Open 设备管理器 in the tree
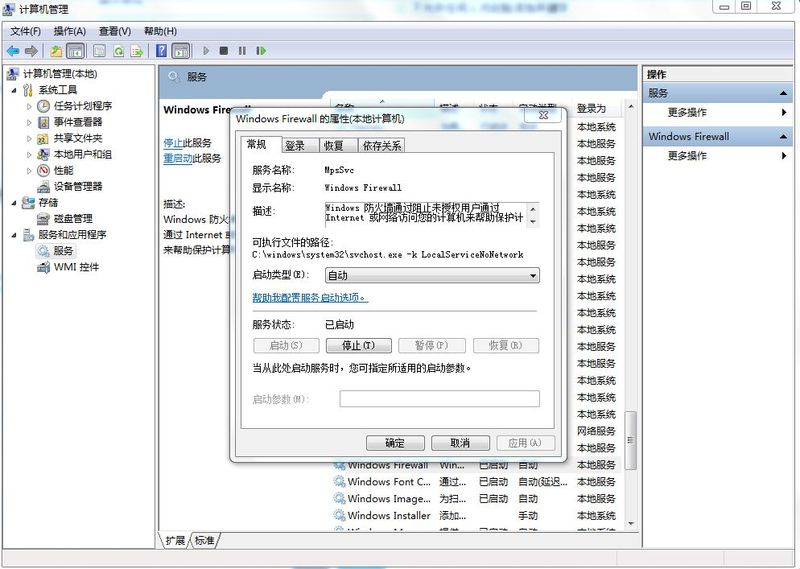Screen dimensions: 800x569 pyautogui.click(x=77, y=186)
